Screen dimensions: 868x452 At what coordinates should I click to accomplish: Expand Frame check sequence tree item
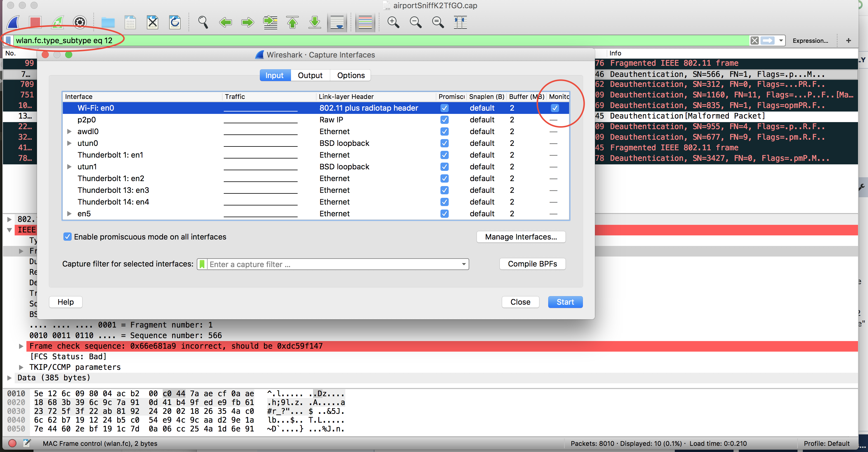21,346
